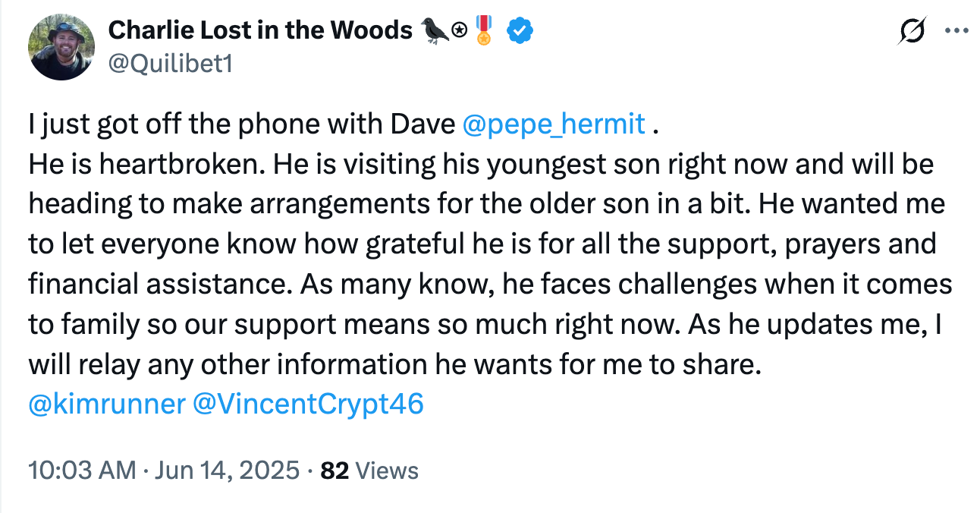This screenshot has height=513, width=980.
Task: Open the three-dot more options menu
Action: click(956, 31)
